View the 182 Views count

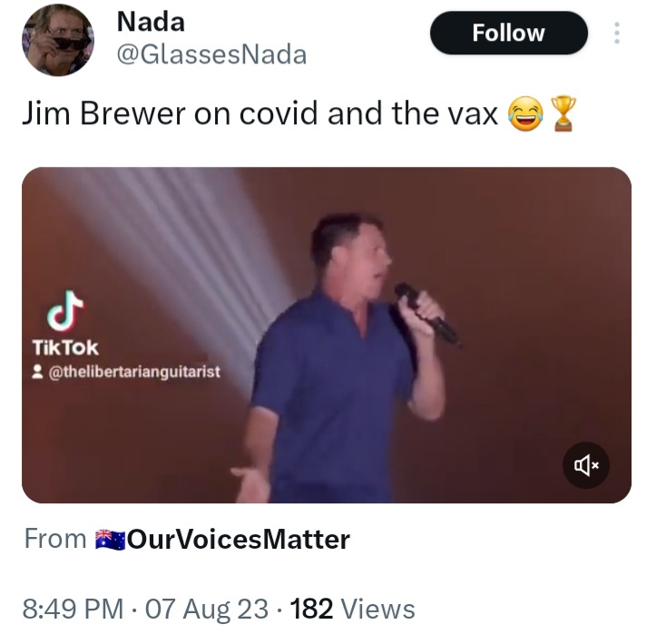click(353, 609)
